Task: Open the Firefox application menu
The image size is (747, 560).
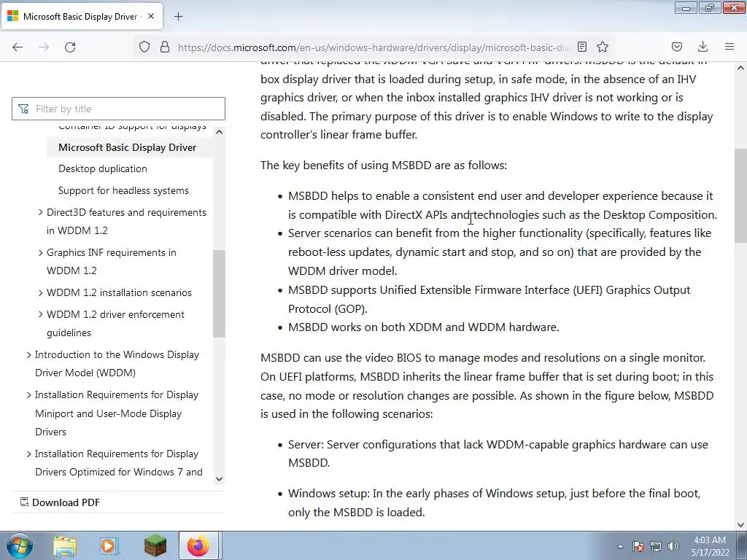Action: (729, 47)
